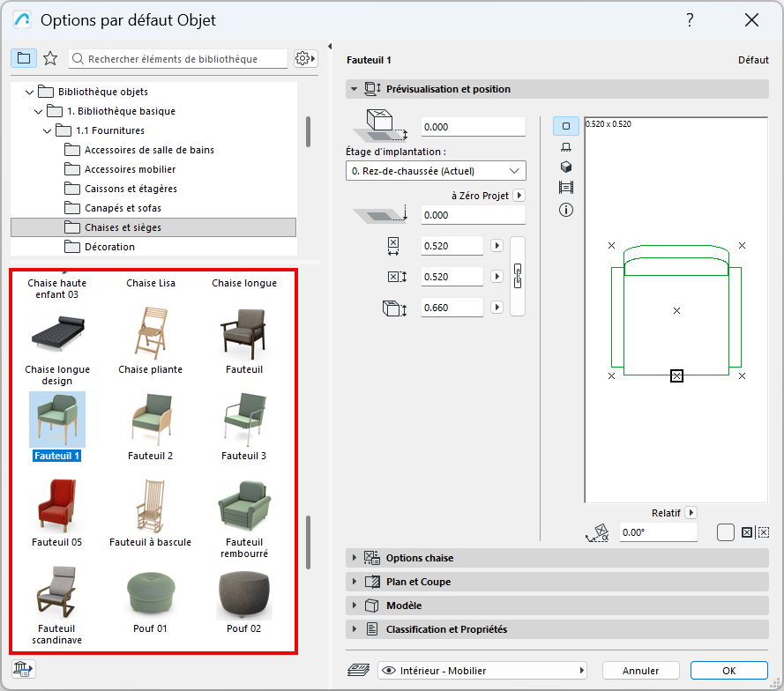The width and height of the screenshot is (784, 691).
Task: Open Étage d'implantation dropdown
Action: click(x=436, y=171)
